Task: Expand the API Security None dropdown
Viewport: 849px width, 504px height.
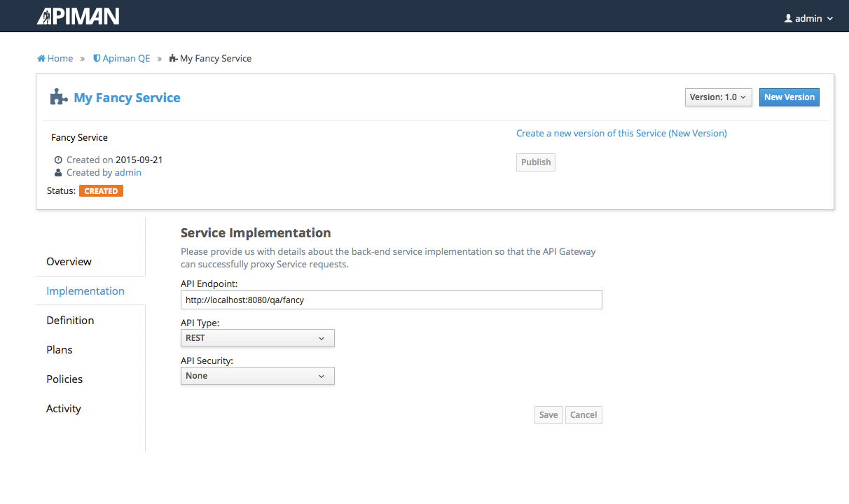Action: pos(258,376)
